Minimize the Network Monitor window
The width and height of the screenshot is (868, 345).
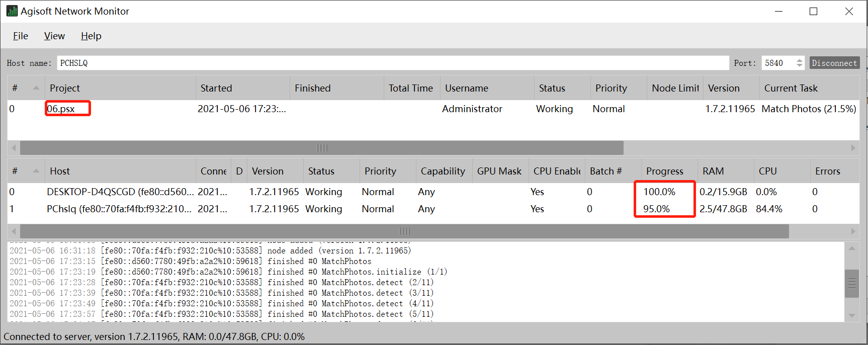point(779,11)
